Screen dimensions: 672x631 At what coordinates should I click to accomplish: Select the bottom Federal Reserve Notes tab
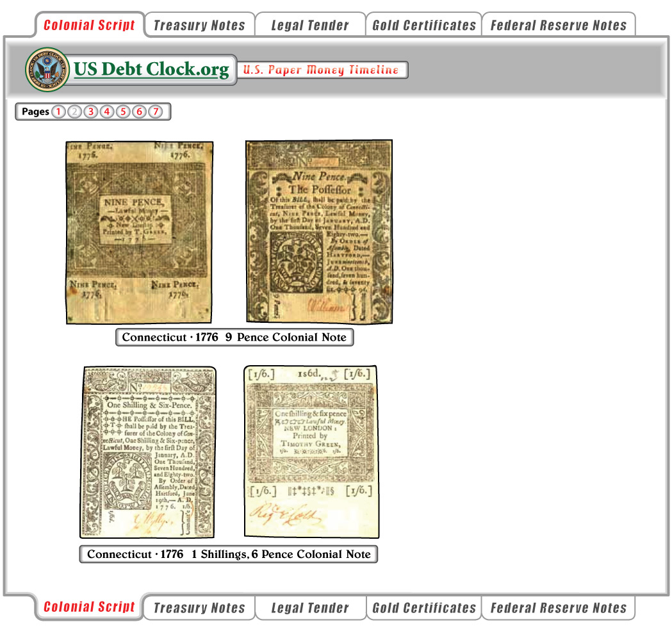pos(558,608)
